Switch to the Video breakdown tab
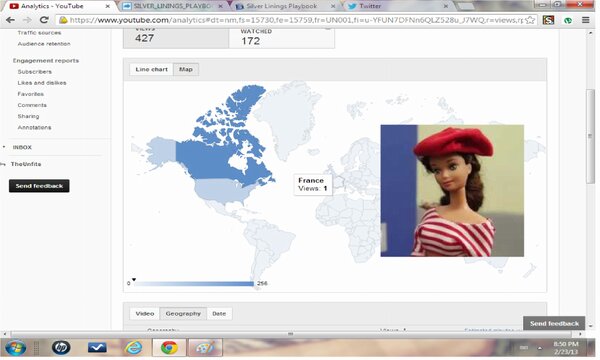 pos(145,313)
